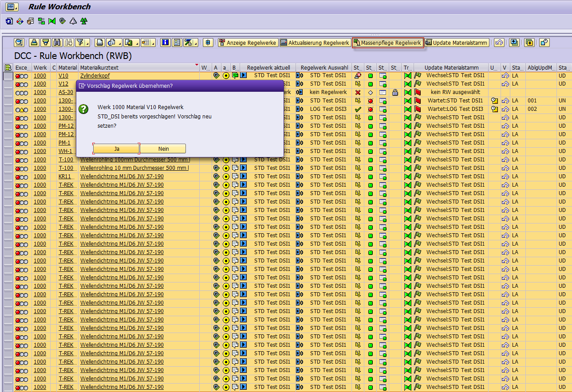Screen dimensions: 572x392
Task: Click the Find binoculars icon
Action: click(57, 43)
